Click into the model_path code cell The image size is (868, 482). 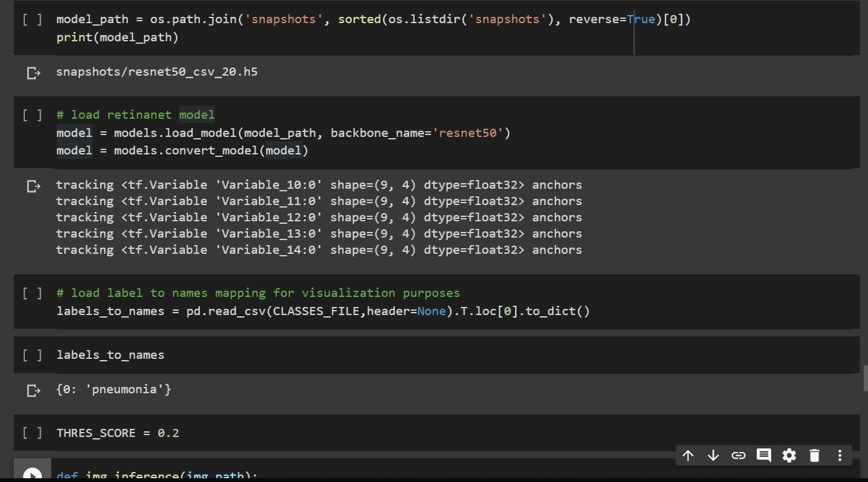312,19
